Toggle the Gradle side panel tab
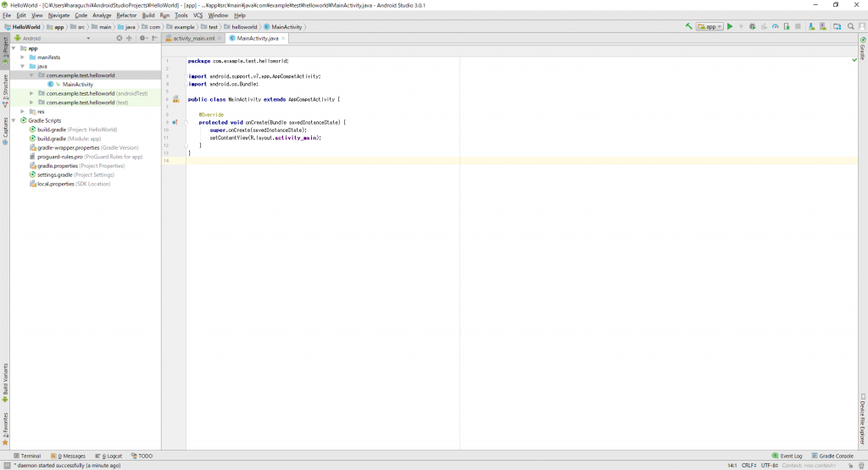This screenshot has width=868, height=470. click(863, 48)
